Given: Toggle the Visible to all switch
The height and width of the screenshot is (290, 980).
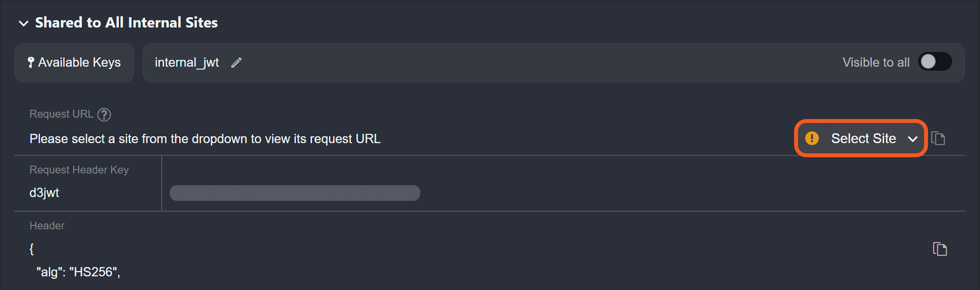Looking at the screenshot, I should (x=934, y=62).
